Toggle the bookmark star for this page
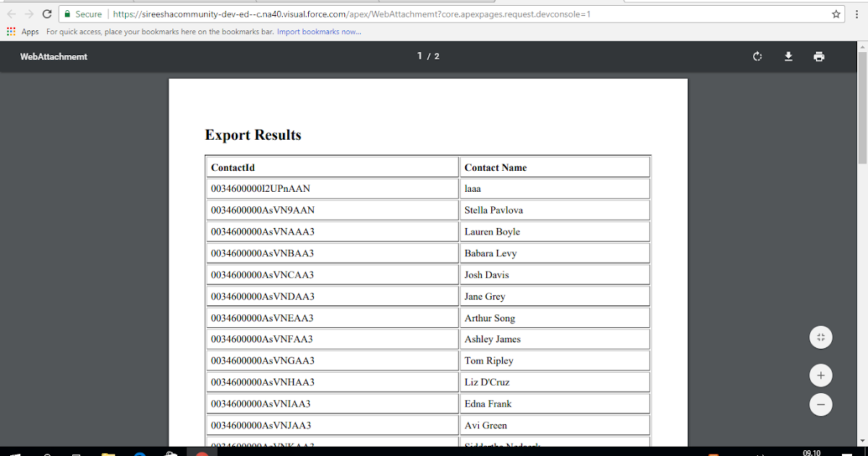Image resolution: width=868 pixels, height=456 pixels. pyautogui.click(x=835, y=13)
